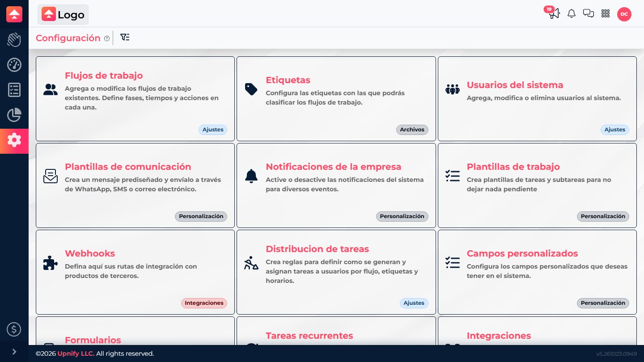Open the dollar sign billing icon
Screen dimensions: 644x362
point(14,330)
